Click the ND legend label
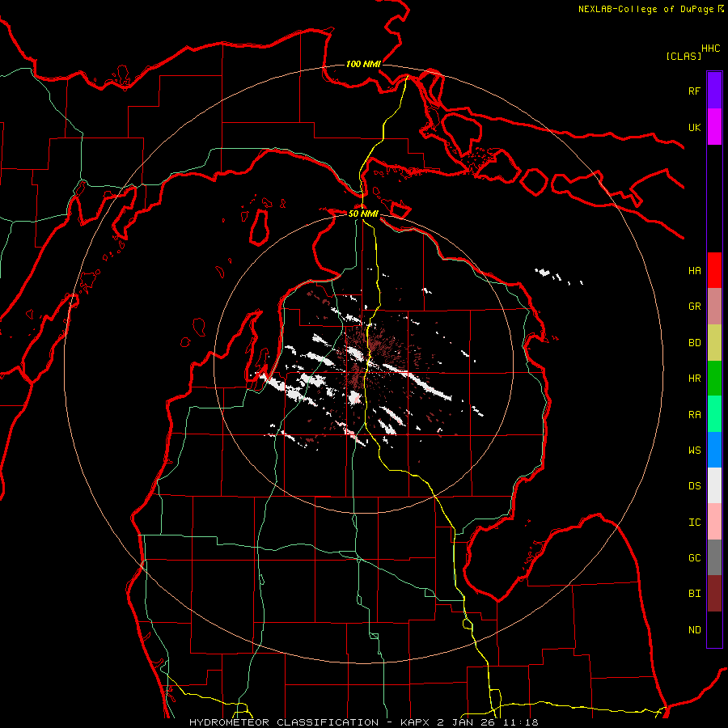The width and height of the screenshot is (728, 728). pyautogui.click(x=694, y=630)
